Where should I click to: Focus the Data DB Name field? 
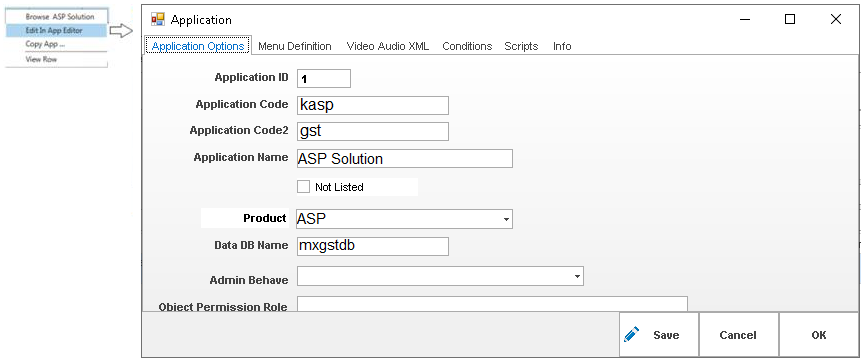point(373,246)
